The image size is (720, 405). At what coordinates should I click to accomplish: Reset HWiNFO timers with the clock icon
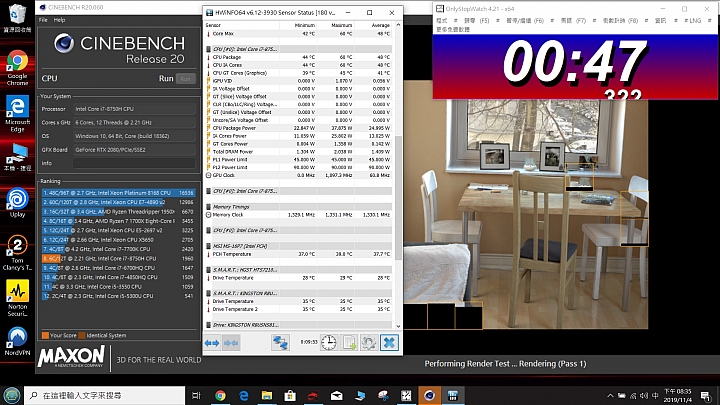point(328,343)
